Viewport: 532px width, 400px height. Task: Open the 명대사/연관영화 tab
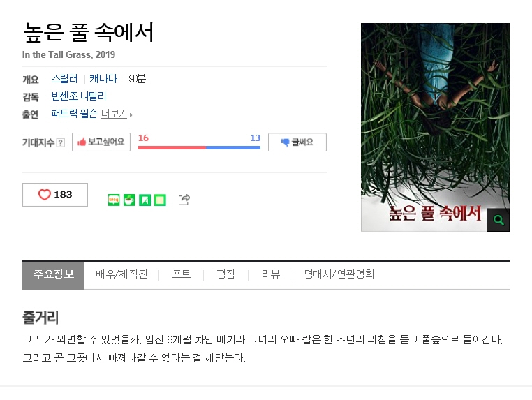click(x=339, y=274)
